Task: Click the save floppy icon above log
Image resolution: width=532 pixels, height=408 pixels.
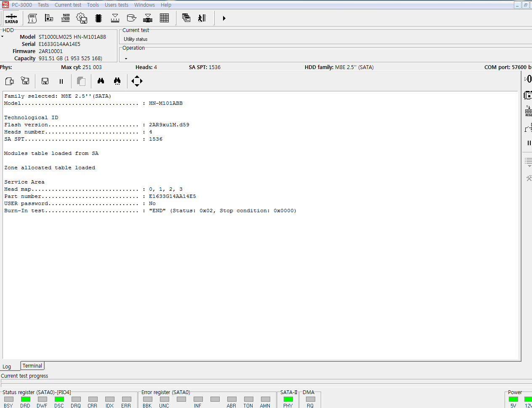Action: 45,81
